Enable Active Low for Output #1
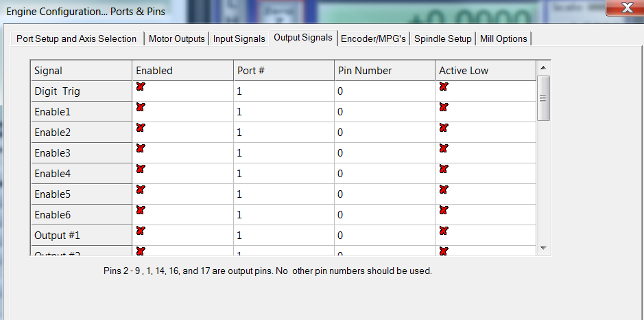The height and width of the screenshot is (320, 644). click(443, 231)
